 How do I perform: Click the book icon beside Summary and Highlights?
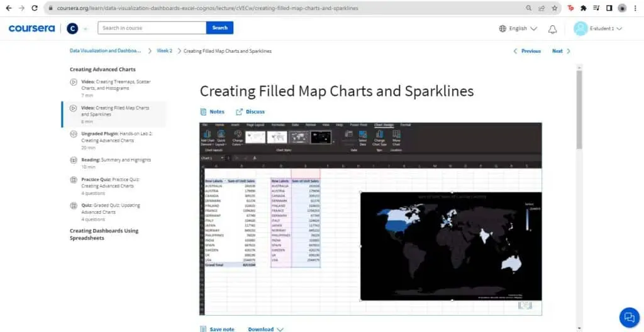tap(73, 160)
